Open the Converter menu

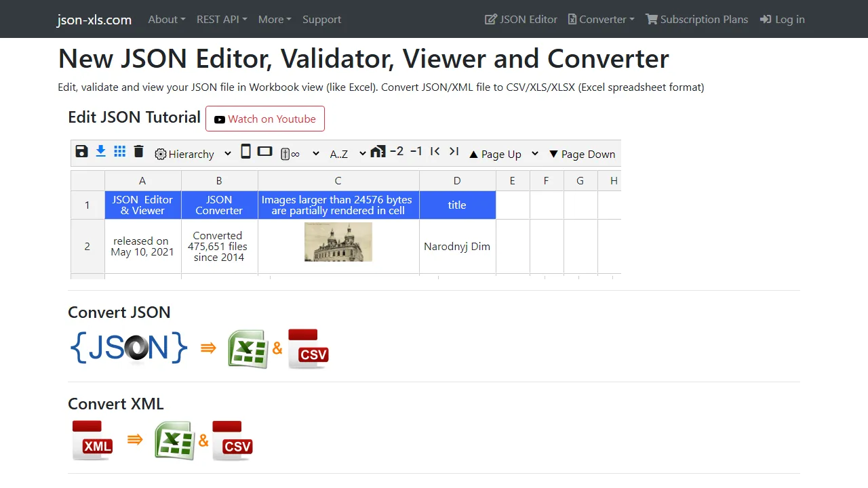[601, 19]
